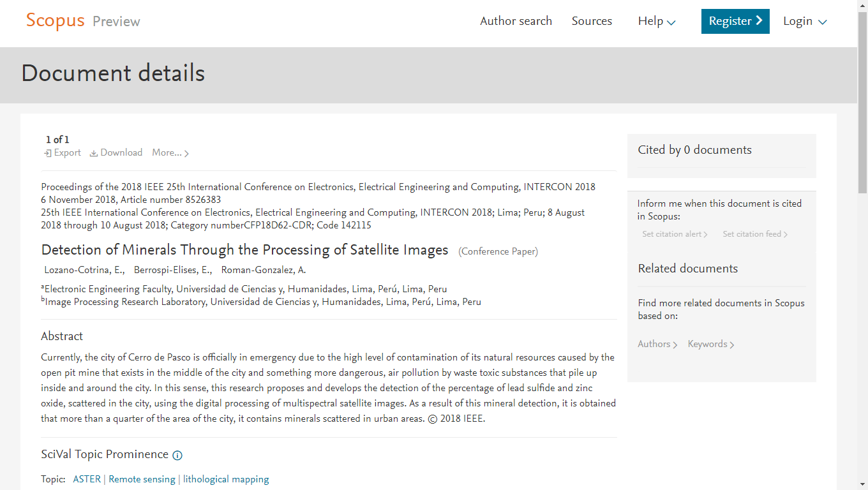Go to Author search
The width and height of the screenshot is (868, 490).
click(516, 21)
